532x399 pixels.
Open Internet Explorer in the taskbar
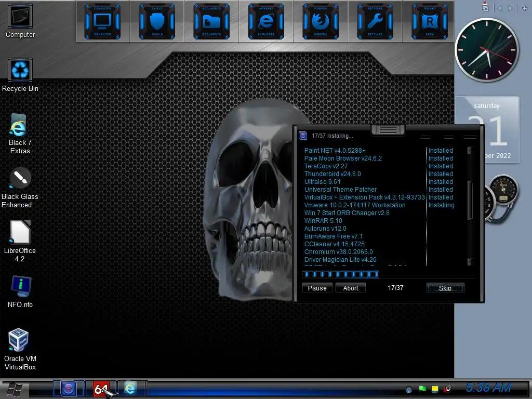coord(130,389)
